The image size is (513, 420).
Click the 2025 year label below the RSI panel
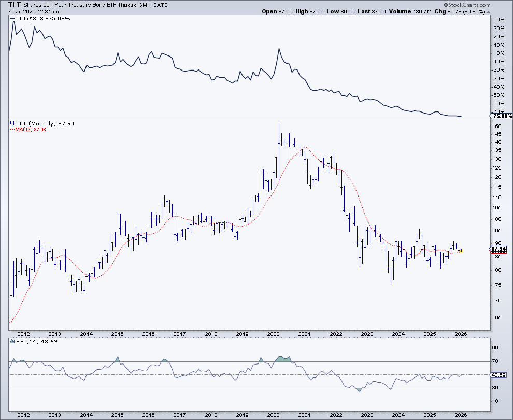point(430,415)
